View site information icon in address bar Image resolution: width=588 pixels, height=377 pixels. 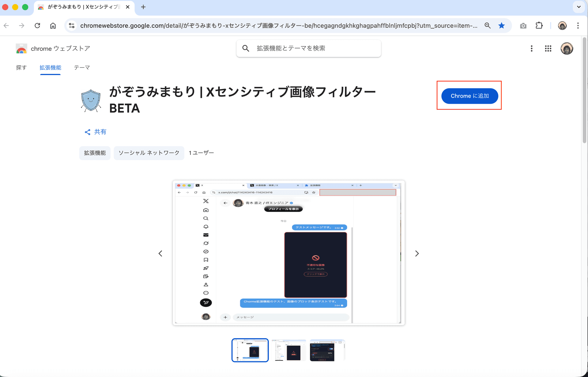[72, 26]
